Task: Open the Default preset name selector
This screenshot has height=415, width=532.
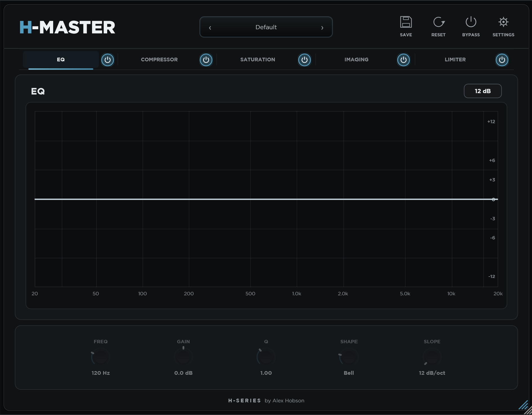Action: tap(266, 27)
